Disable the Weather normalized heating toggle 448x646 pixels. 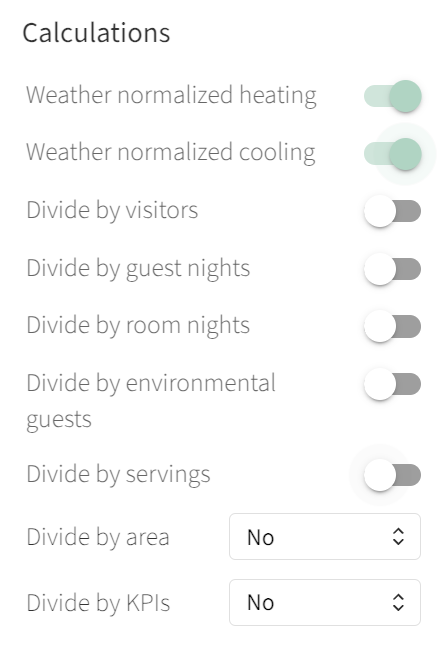click(x=392, y=96)
